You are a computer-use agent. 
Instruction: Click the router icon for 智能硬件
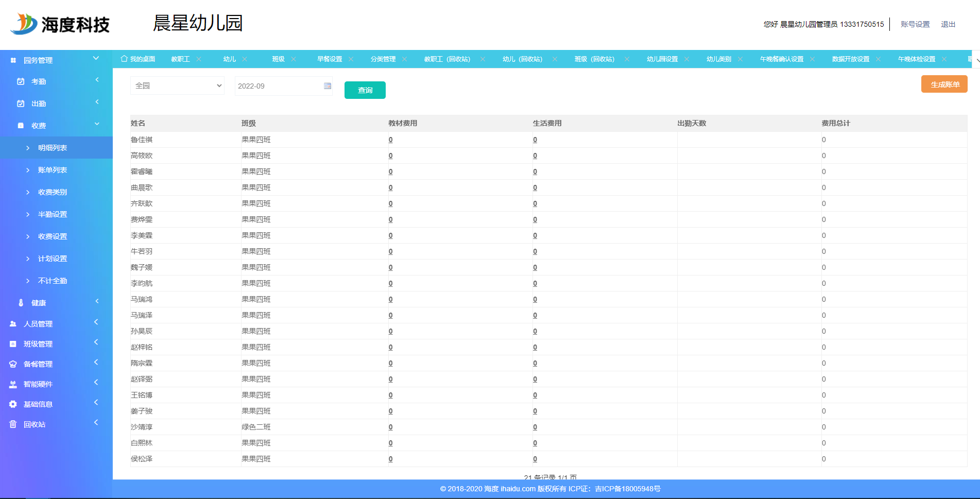click(13, 384)
